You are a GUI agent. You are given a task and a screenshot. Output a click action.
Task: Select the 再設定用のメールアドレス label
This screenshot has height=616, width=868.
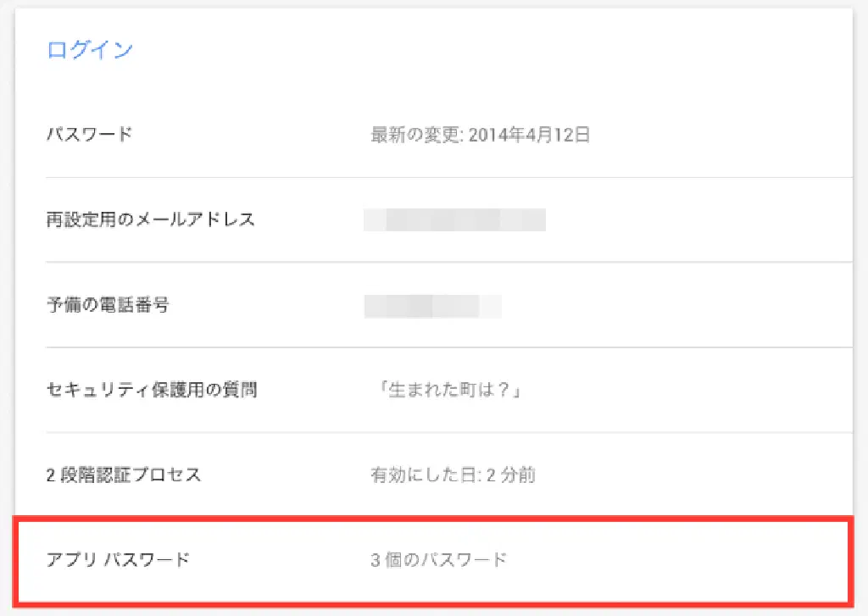coord(150,219)
